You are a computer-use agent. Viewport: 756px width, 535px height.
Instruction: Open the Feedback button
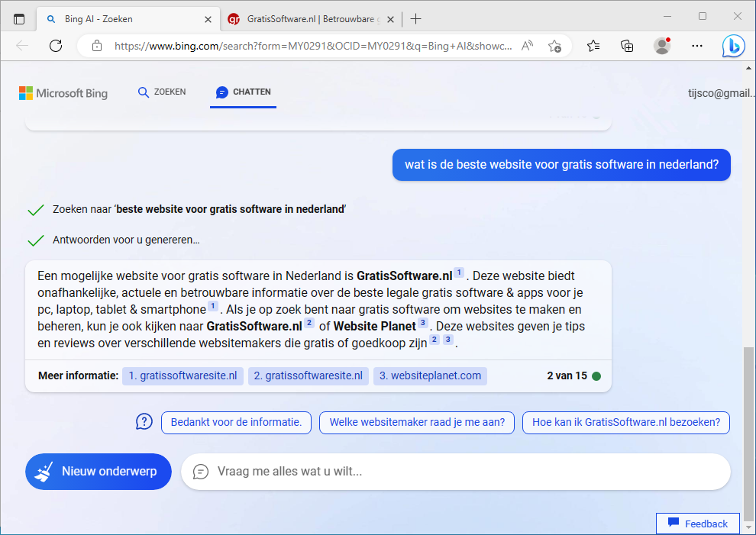click(x=697, y=524)
